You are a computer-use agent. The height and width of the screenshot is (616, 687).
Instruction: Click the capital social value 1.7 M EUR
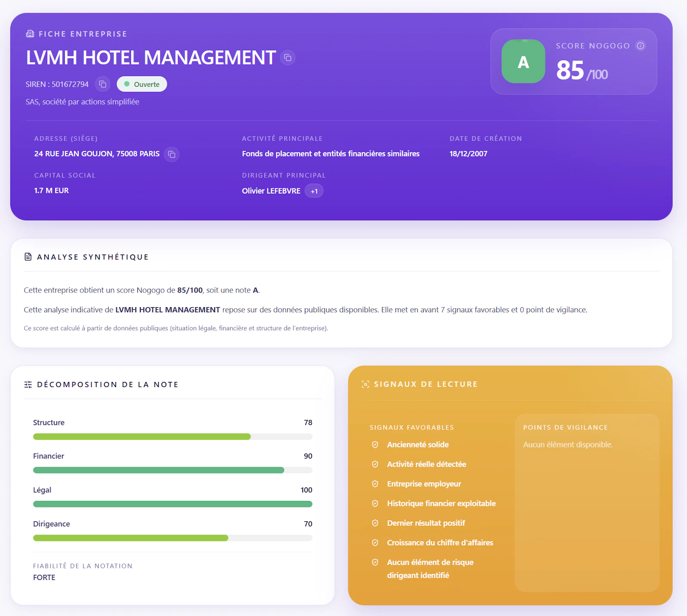(x=52, y=191)
